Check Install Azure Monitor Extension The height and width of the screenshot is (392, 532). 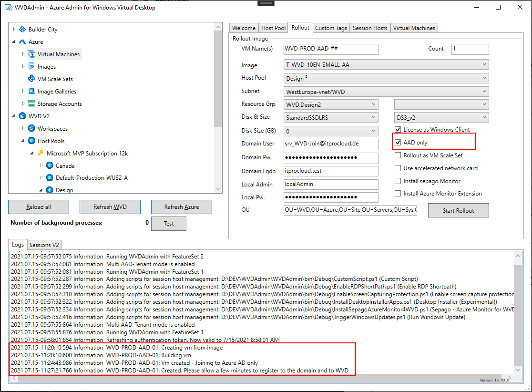point(398,193)
